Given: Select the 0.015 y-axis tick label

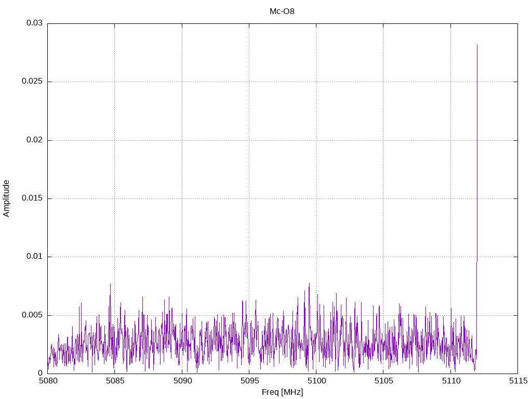Looking at the screenshot, I should click(33, 198).
